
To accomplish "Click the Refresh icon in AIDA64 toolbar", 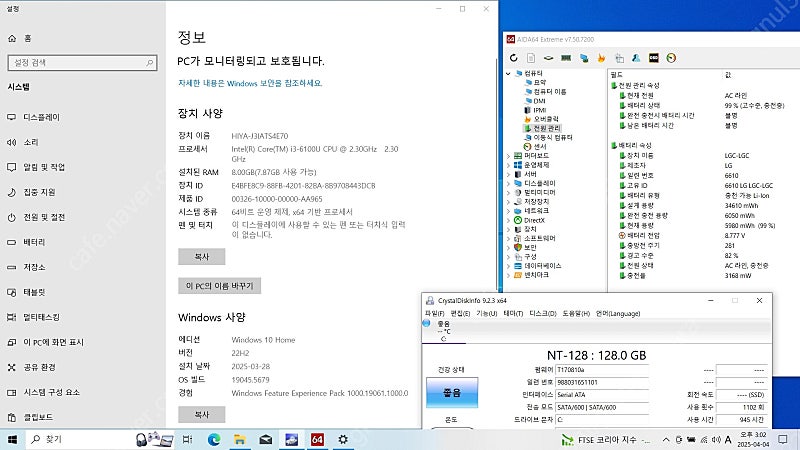I will tap(514, 58).
